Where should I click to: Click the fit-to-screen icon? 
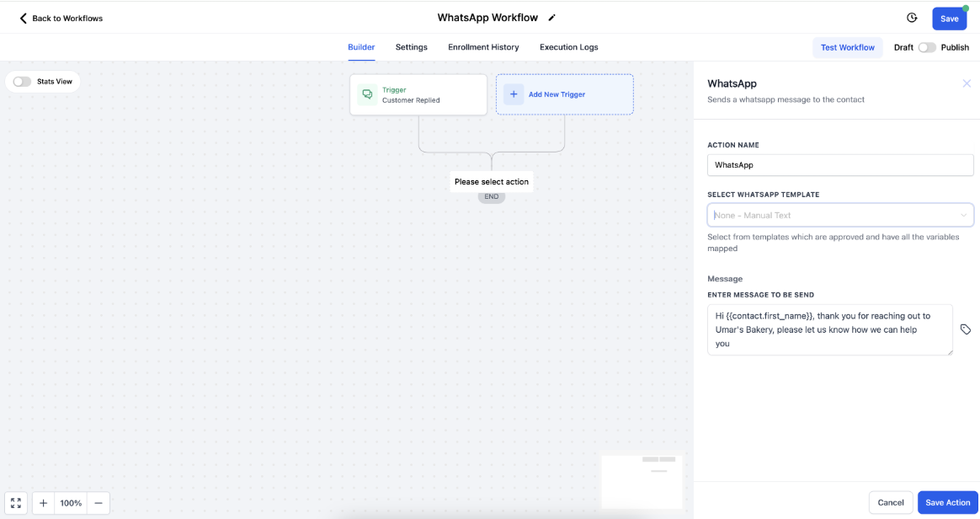click(x=16, y=503)
